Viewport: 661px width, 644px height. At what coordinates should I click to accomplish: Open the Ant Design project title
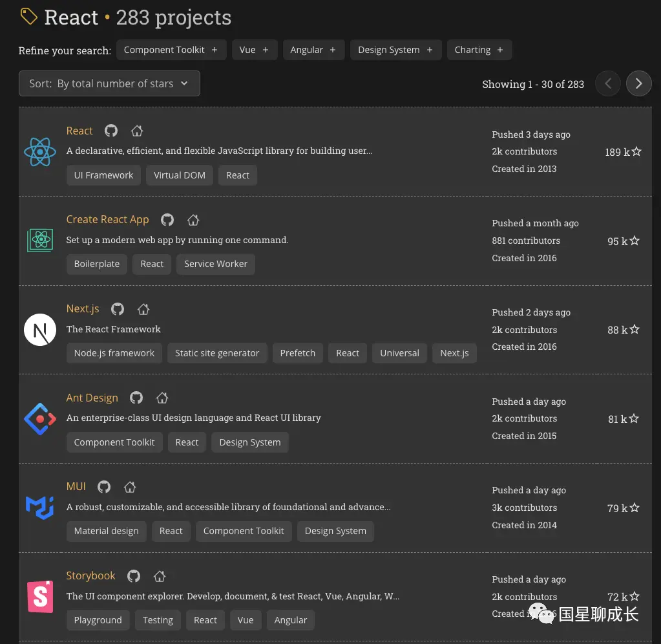pos(92,398)
